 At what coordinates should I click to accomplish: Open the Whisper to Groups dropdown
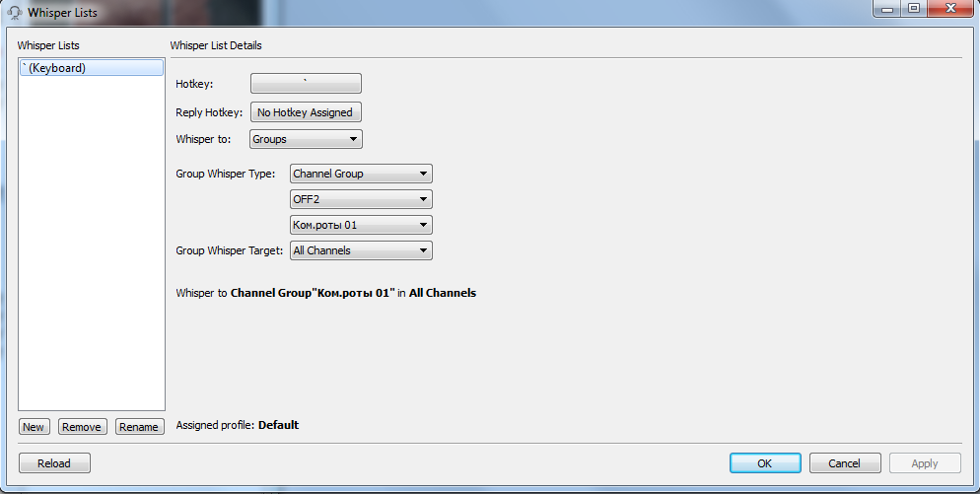306,139
